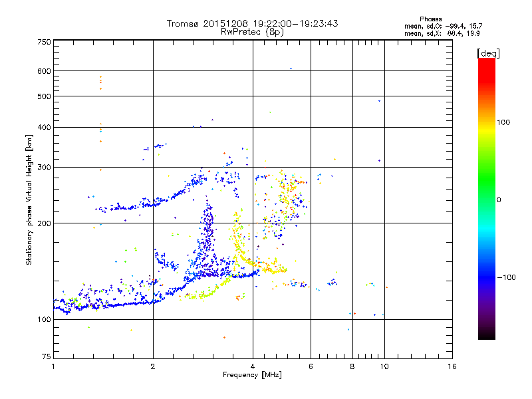This screenshot has width=532, height=399.
Task: Select the 'mean, sd,X: 88.4, 19.9' line
Action: pyautogui.click(x=442, y=33)
